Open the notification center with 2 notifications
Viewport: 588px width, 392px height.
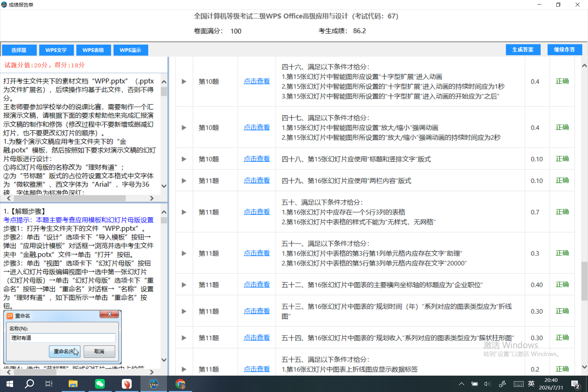point(575,384)
